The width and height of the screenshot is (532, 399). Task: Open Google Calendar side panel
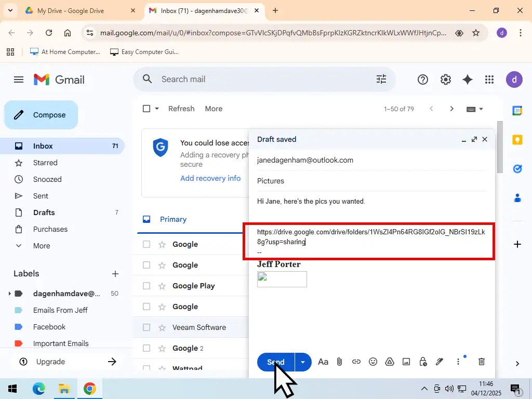517,110
